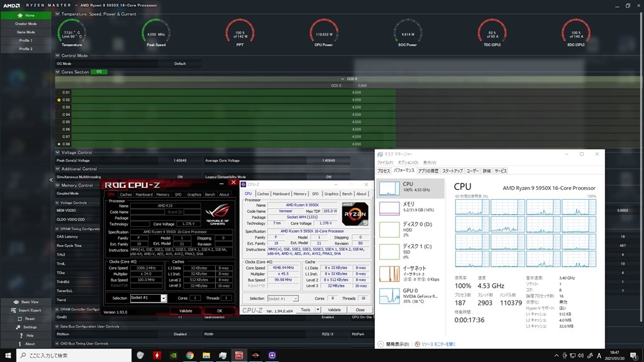Collapse the Cores Section
Viewport: 644px width, 362px height.
point(57,72)
